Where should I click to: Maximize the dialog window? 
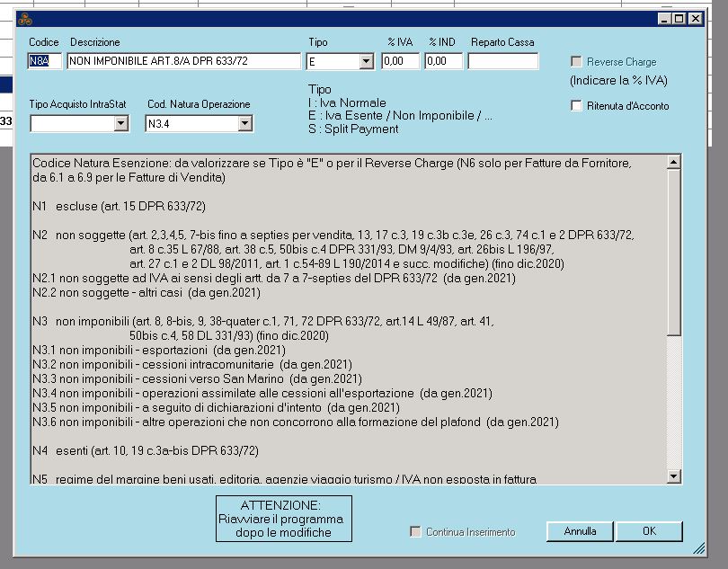(680, 19)
